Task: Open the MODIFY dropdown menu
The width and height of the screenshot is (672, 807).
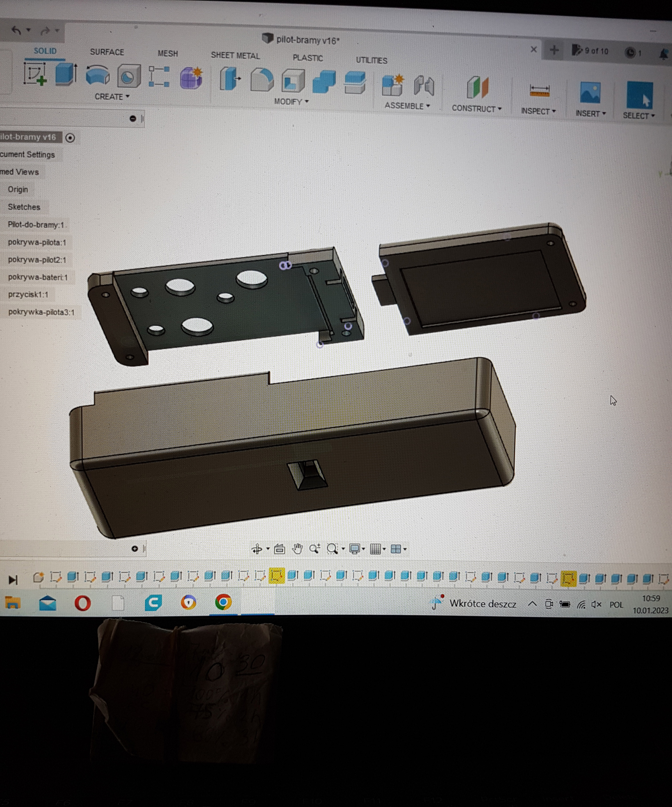Action: point(291,102)
